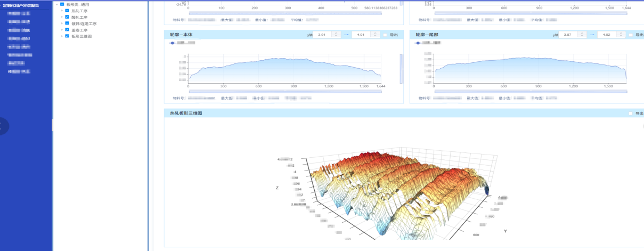Screen dimensions: 644x251
Task: Decrease the 4.01 y-axis maximum stepper
Action: (x=375, y=36)
